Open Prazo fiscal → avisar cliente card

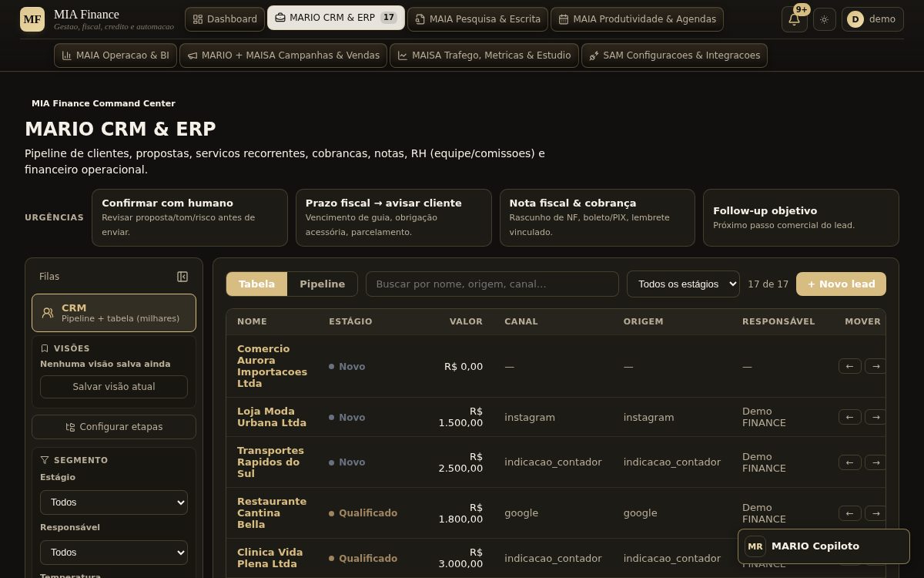point(393,217)
